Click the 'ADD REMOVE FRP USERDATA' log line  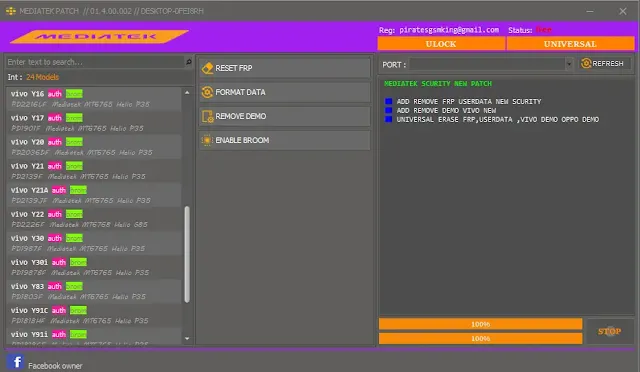[469, 101]
